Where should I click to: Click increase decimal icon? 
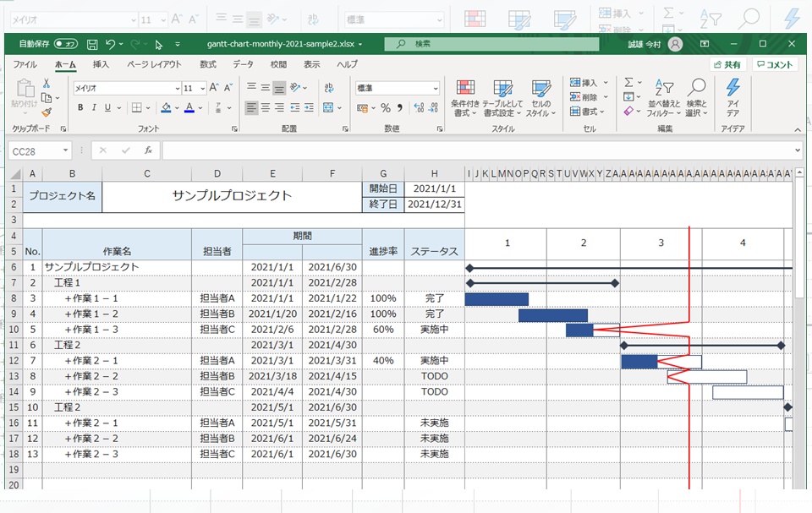coord(419,107)
